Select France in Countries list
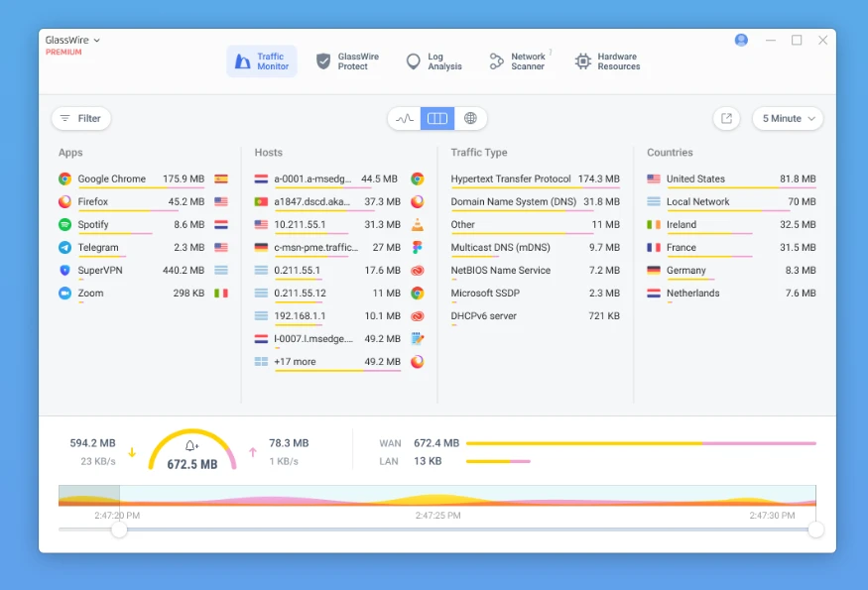The height and width of the screenshot is (590, 868). click(731, 247)
